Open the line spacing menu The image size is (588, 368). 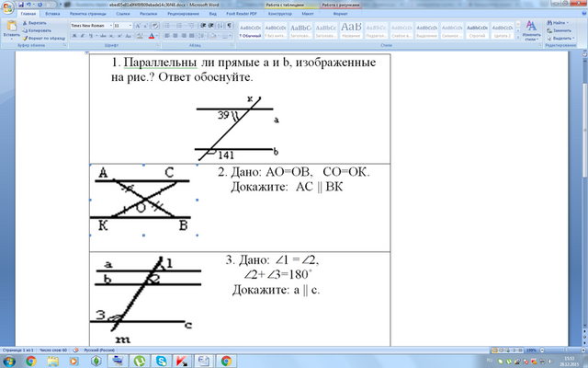point(202,36)
